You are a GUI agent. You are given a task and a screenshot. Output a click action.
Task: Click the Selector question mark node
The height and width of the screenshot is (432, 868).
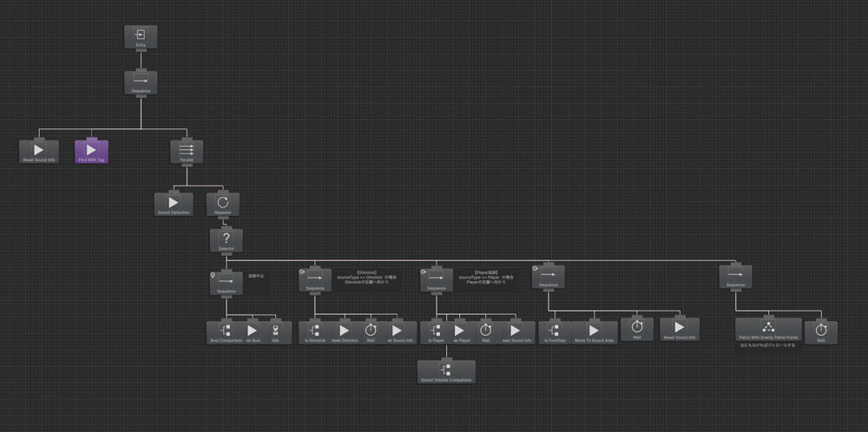coord(226,239)
